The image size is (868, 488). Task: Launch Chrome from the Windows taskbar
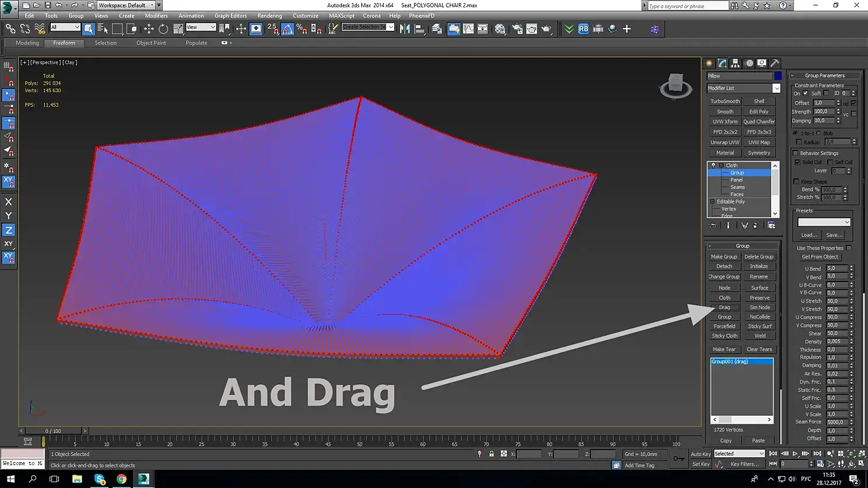[x=121, y=479]
